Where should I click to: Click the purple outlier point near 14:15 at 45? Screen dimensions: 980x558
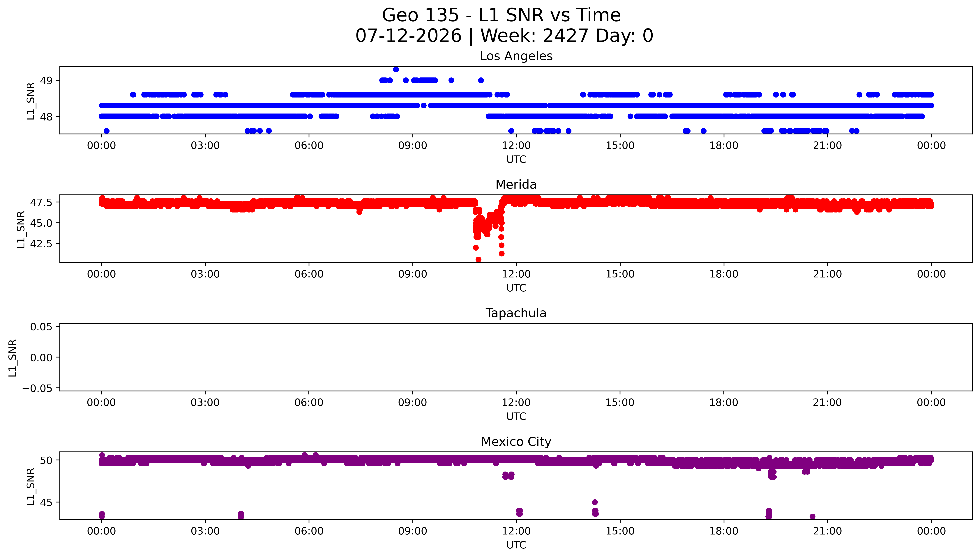595,502
